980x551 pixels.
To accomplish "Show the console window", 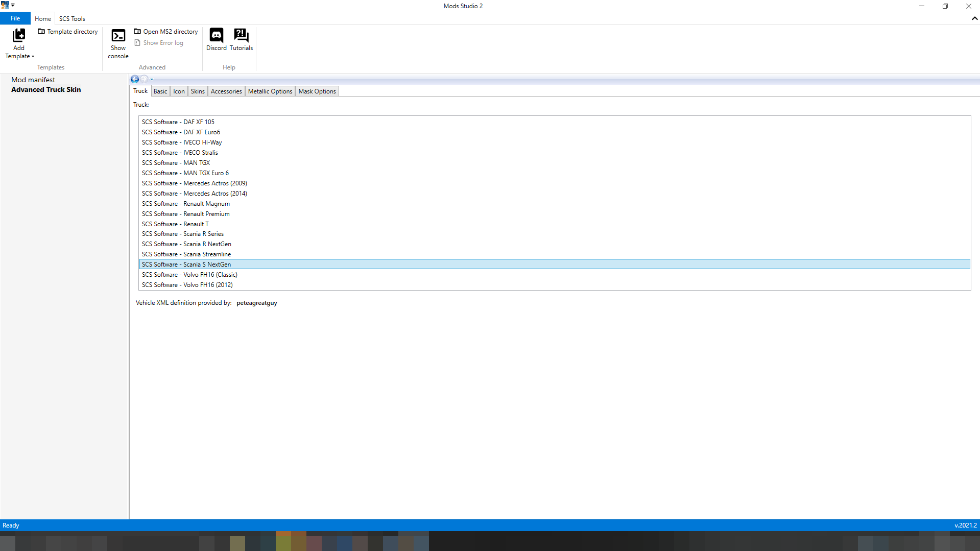I will [118, 44].
